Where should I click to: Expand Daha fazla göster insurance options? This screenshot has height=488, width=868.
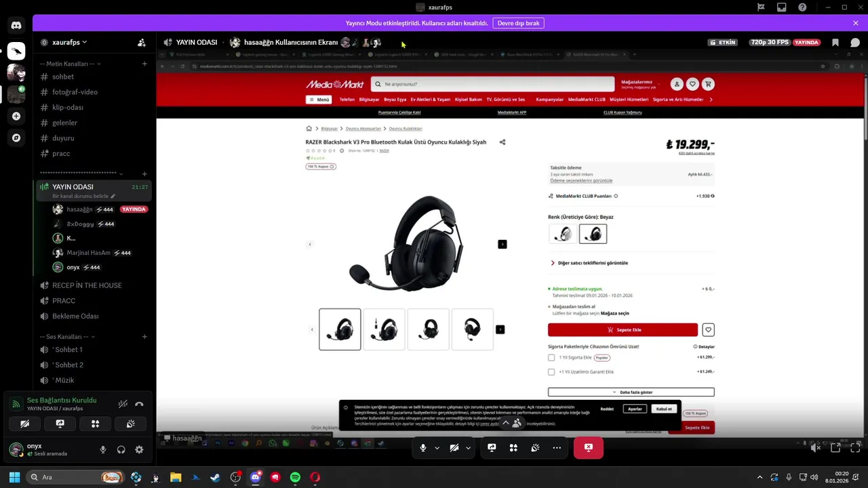point(631,392)
